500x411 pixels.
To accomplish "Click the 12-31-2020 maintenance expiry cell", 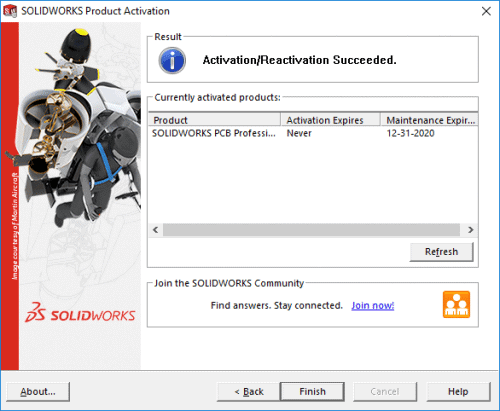I will 410,133.
